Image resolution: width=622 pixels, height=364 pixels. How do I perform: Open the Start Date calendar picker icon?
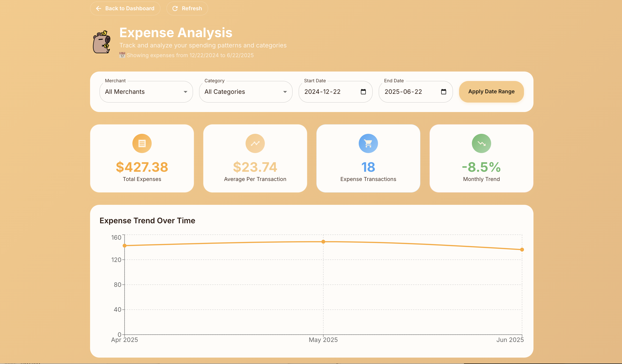363,92
